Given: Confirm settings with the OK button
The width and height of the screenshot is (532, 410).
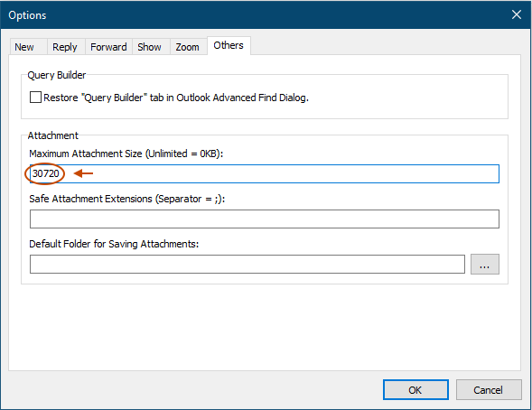Looking at the screenshot, I should coord(415,389).
